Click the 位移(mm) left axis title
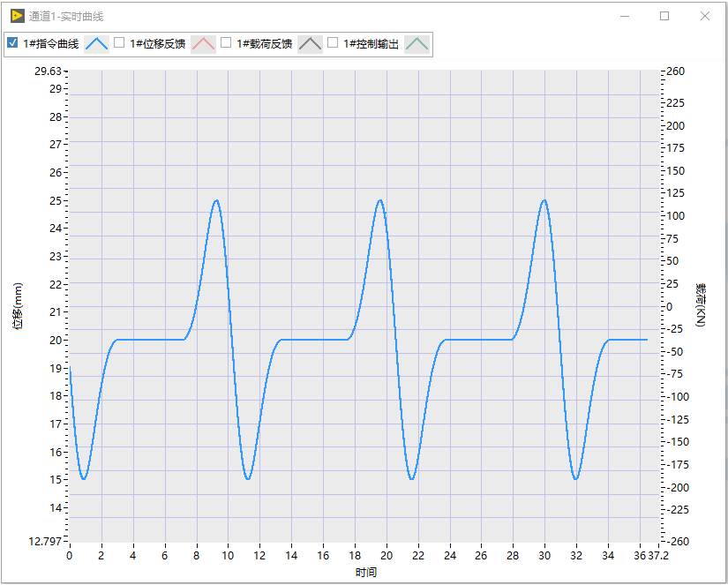Image resolution: width=728 pixels, height=585 pixels. coord(18,307)
